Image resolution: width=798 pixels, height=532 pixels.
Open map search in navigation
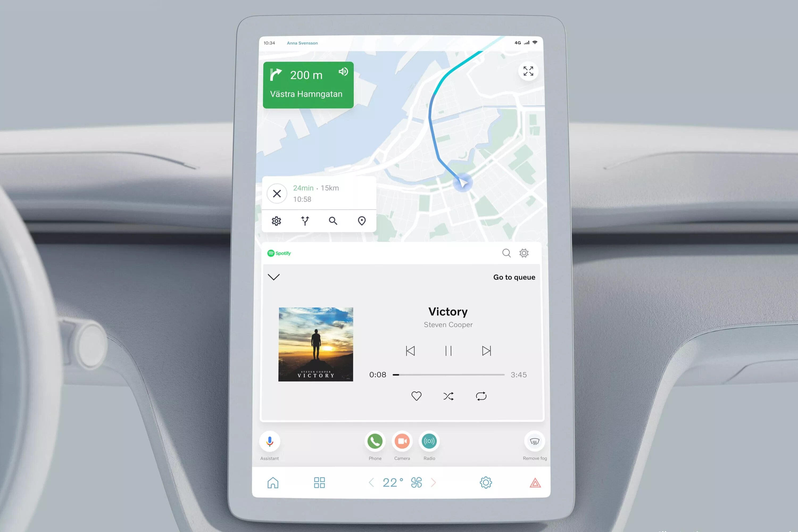point(333,220)
